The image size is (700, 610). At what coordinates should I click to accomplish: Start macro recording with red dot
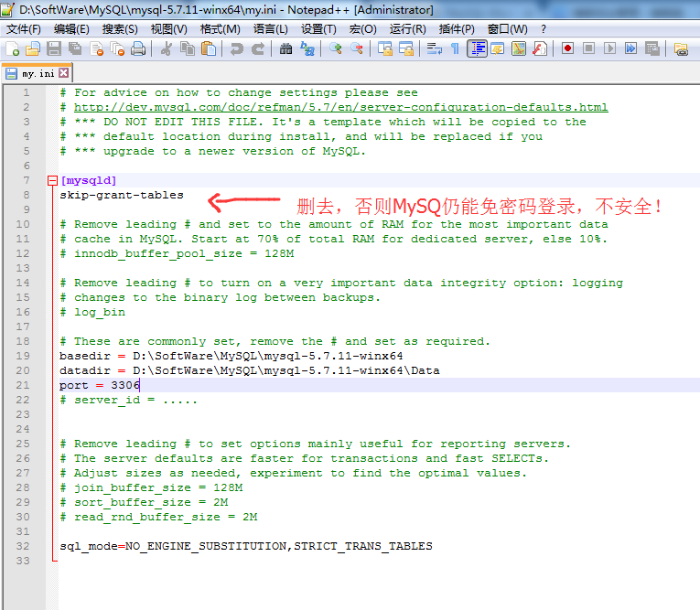pyautogui.click(x=568, y=48)
